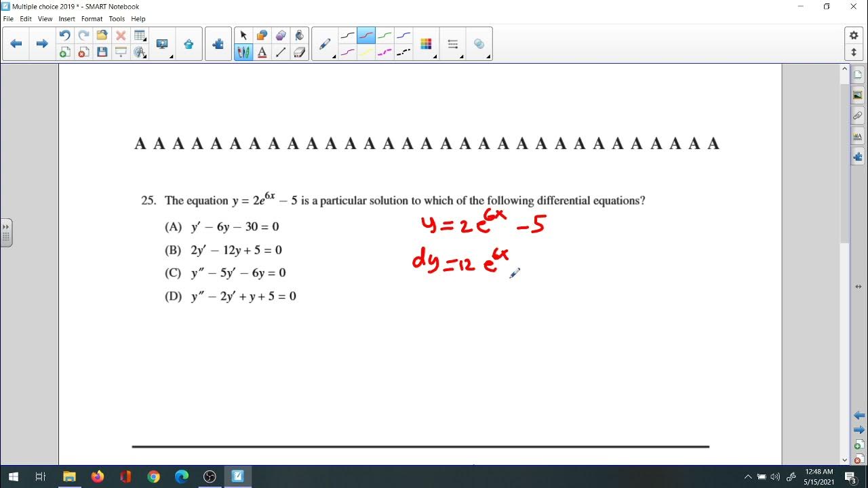Open the Gallery sidebar tab
Image resolution: width=868 pixels, height=488 pixels.
858,95
